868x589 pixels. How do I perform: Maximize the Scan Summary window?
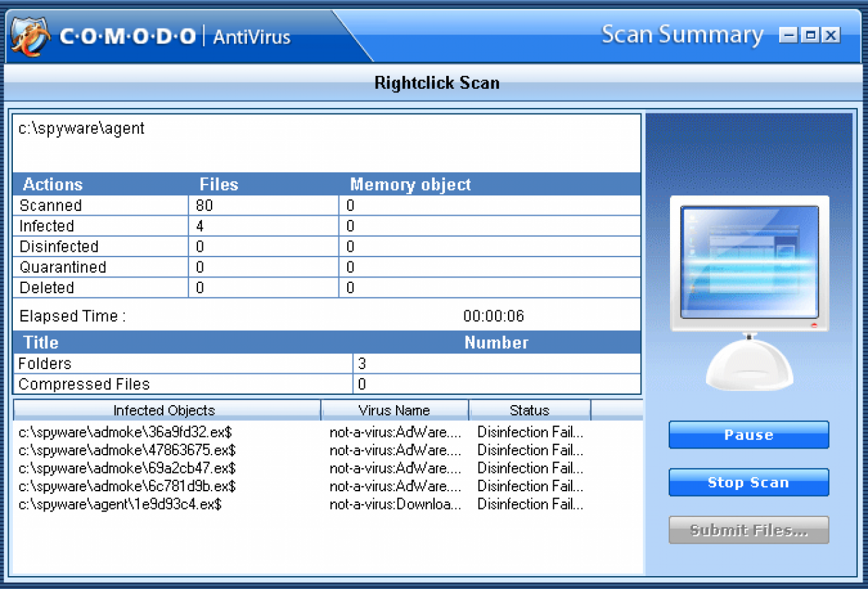pos(810,35)
